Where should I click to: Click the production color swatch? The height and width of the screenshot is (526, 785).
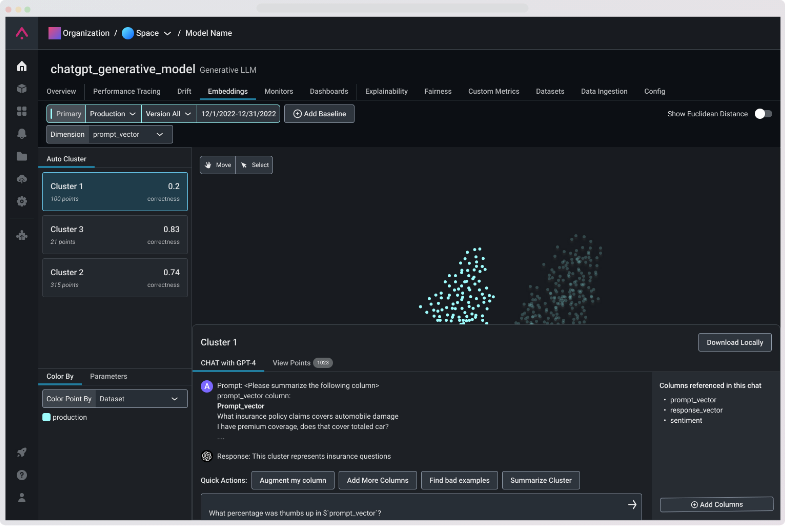[47, 417]
